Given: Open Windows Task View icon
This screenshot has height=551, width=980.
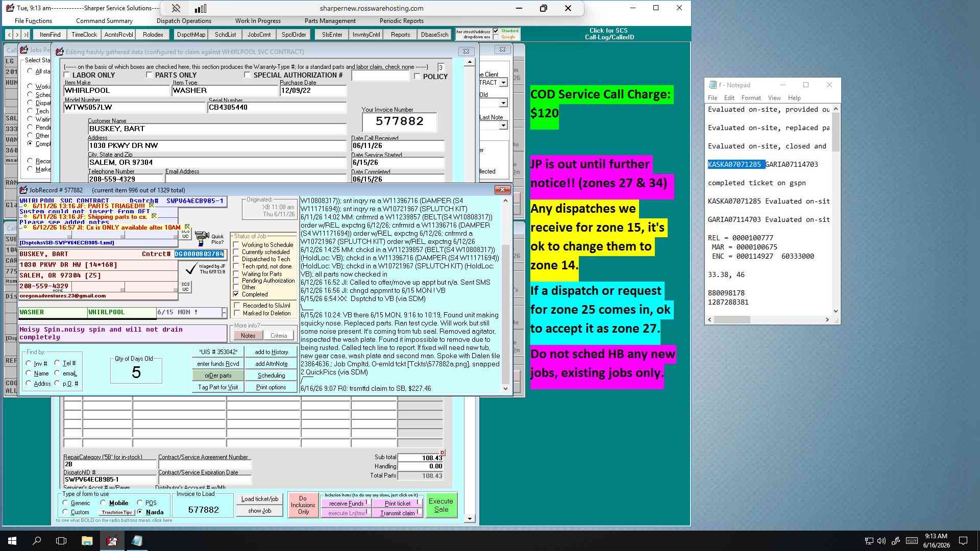Looking at the screenshot, I should (x=61, y=540).
